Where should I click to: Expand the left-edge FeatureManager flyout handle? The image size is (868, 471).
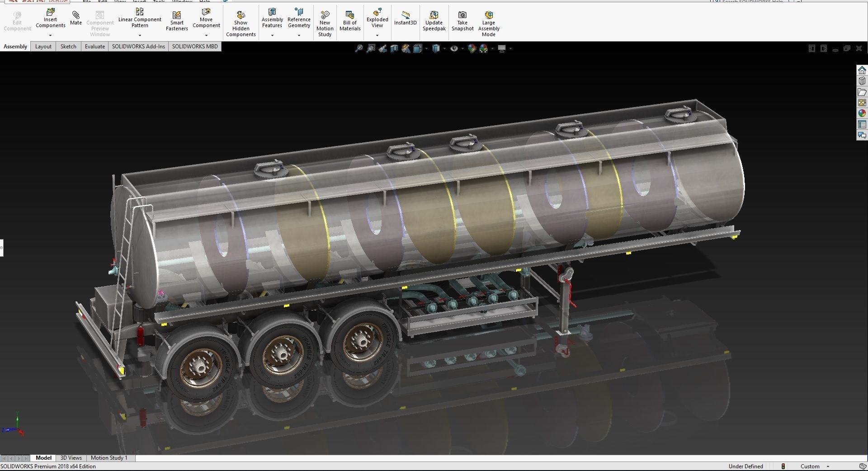tap(2, 248)
